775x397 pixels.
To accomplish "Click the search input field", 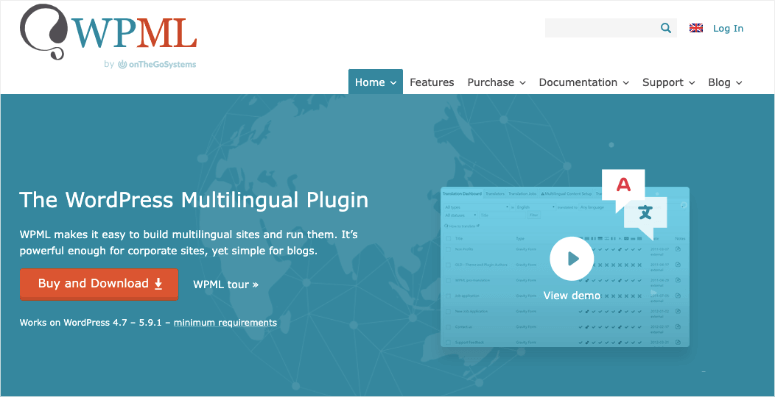I will click(x=611, y=28).
